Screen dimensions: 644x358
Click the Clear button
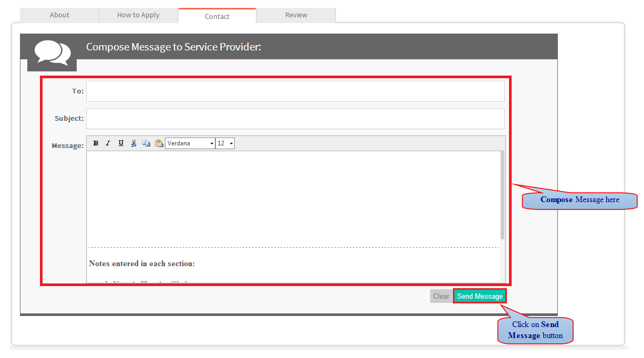[x=441, y=296]
